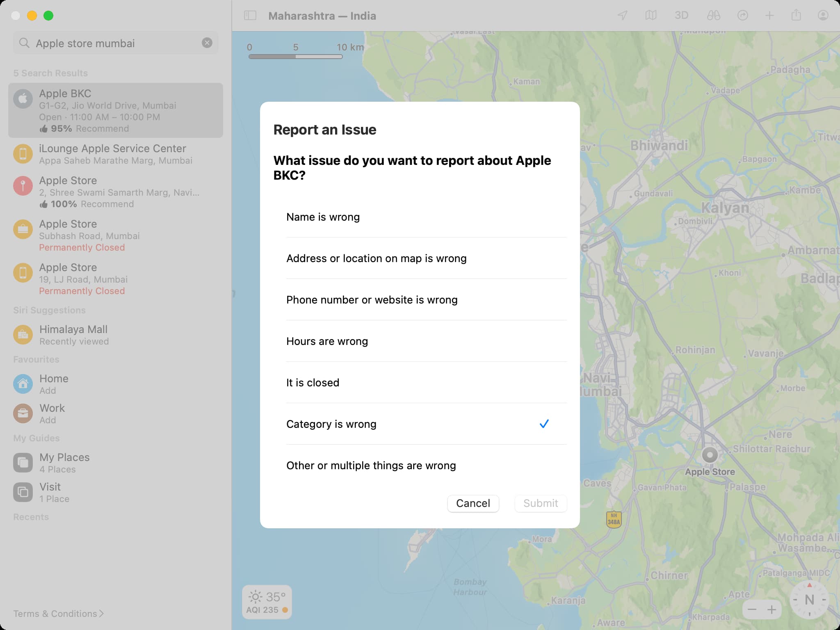Click the blue checkmark on Category row

pyautogui.click(x=544, y=424)
